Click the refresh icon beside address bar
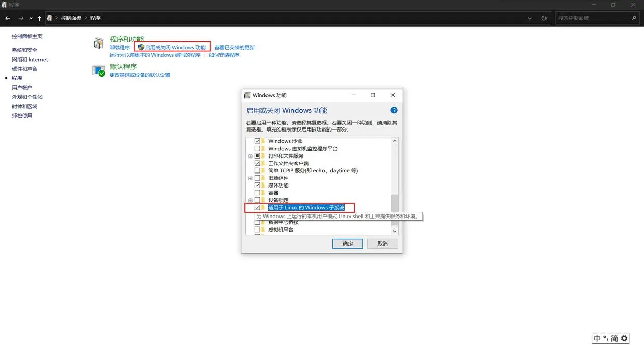 tap(544, 18)
